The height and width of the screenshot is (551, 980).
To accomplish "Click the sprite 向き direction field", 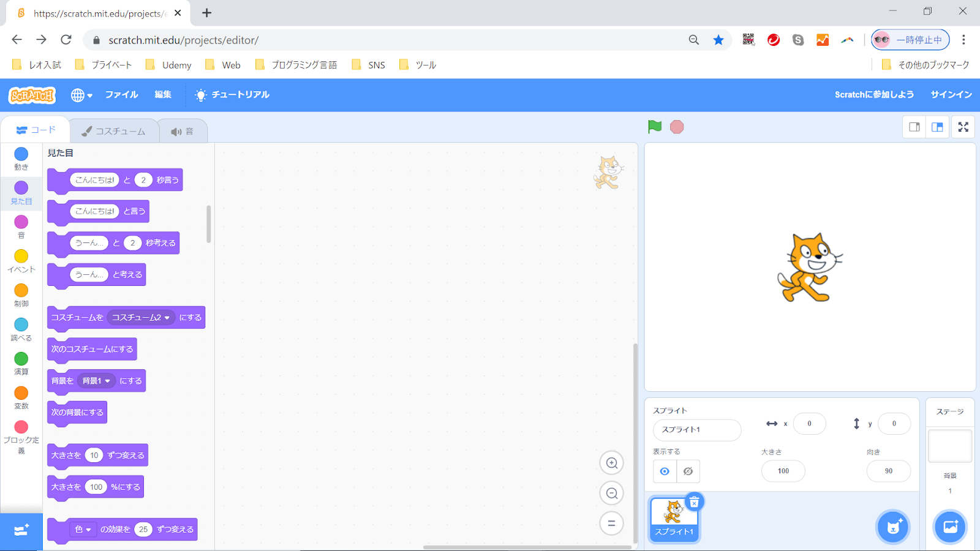I will [889, 471].
